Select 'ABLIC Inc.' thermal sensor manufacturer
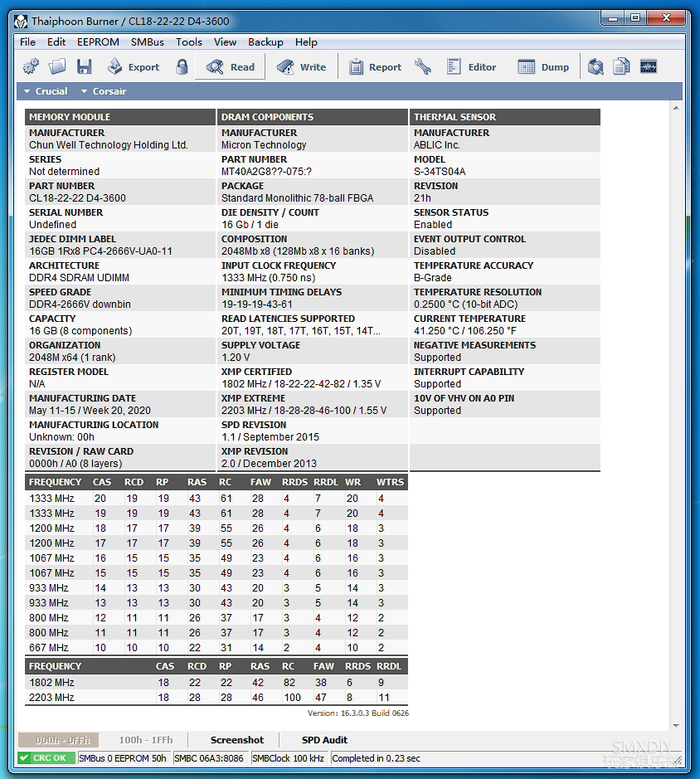 (437, 145)
